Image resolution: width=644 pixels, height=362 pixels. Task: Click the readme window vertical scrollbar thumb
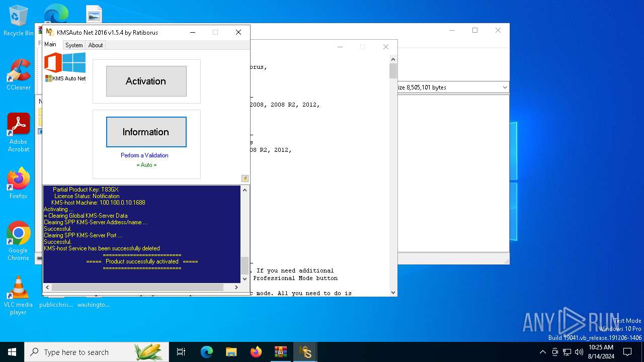click(x=393, y=71)
